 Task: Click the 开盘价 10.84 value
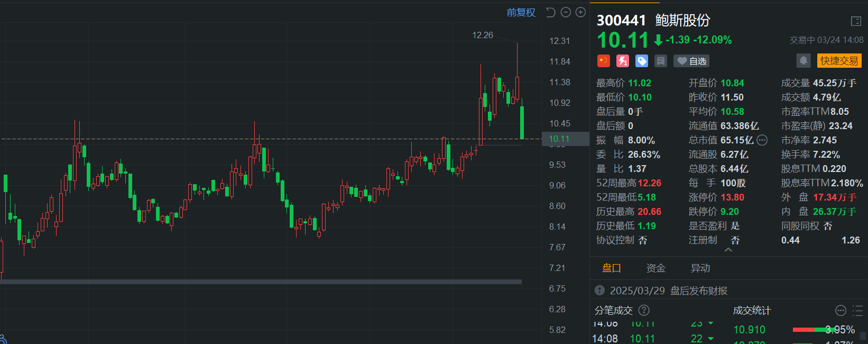(732, 83)
